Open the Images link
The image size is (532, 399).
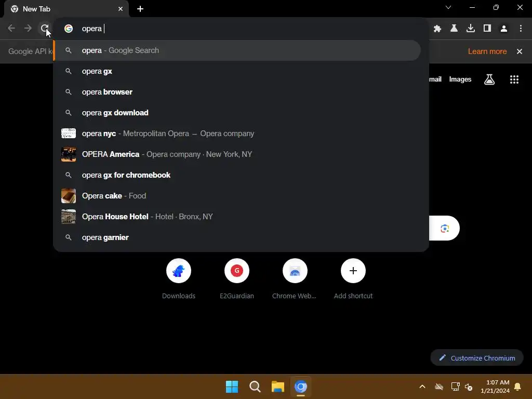click(460, 79)
